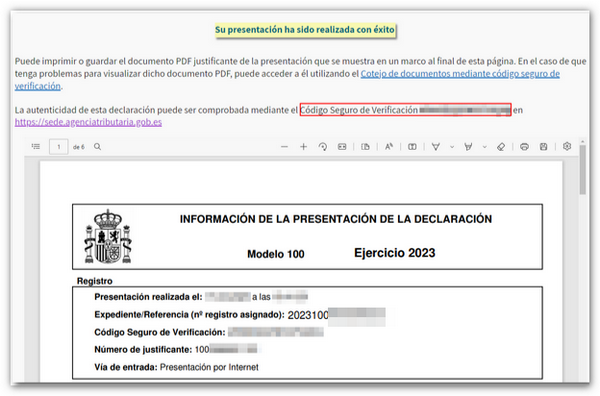
Task: Open the PDF table of contents sidebar
Action: click(x=36, y=147)
